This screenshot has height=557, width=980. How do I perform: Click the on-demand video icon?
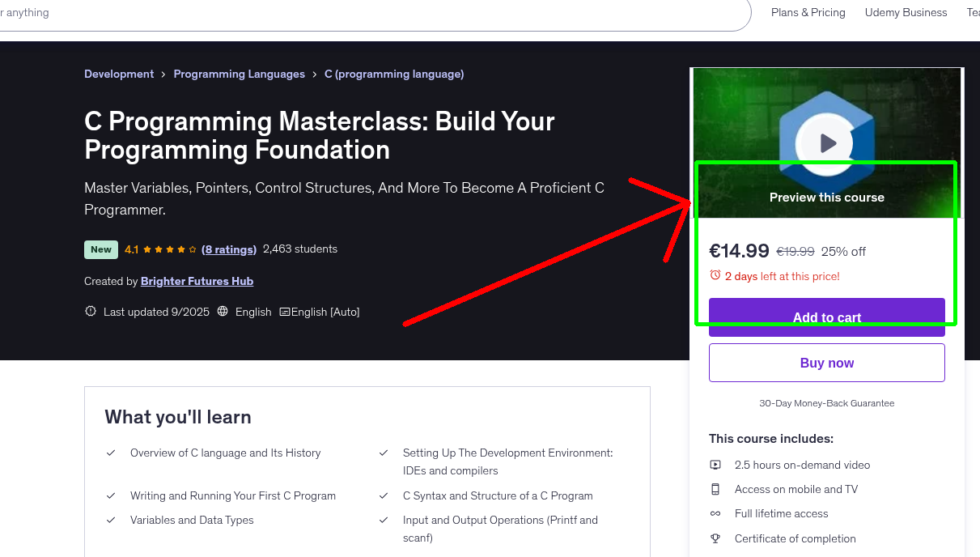[715, 465]
